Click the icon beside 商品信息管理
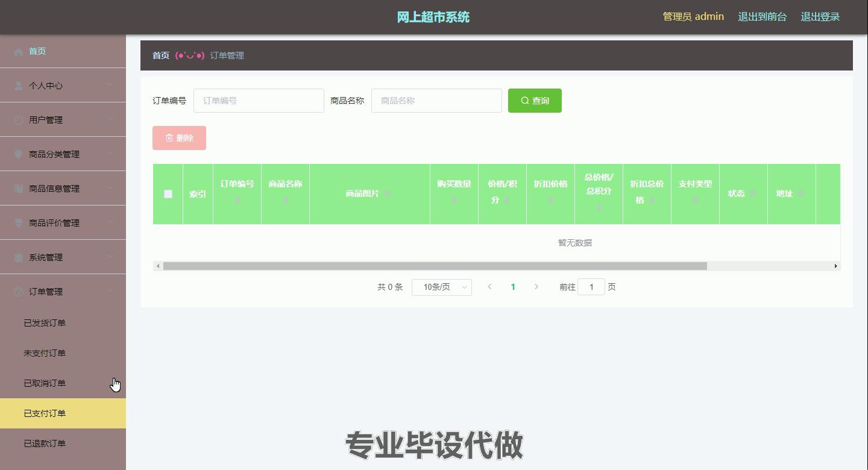This screenshot has height=470, width=868. point(19,189)
